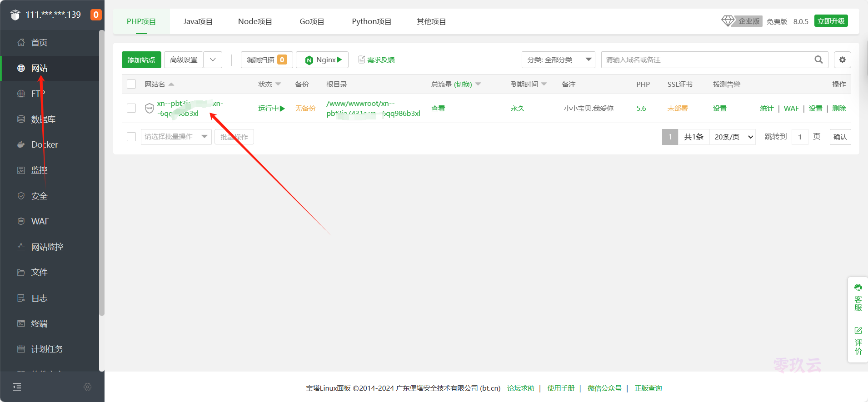This screenshot has height=402, width=868.
Task: Switch to the 其他项目 tab
Action: click(431, 21)
